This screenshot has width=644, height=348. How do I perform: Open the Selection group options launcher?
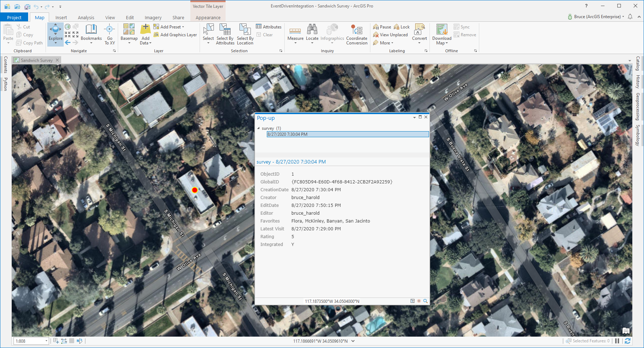[x=281, y=51]
